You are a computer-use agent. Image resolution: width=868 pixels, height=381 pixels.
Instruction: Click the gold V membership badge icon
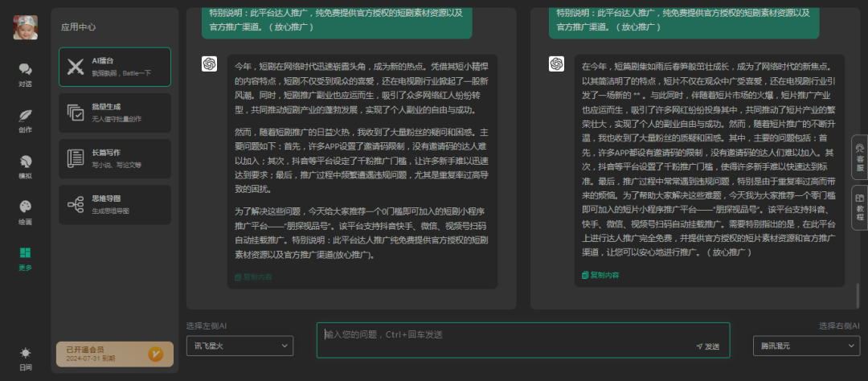point(156,354)
